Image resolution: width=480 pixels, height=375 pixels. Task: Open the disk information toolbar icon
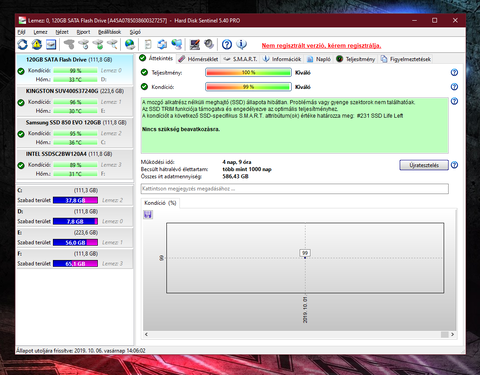[x=51, y=44]
